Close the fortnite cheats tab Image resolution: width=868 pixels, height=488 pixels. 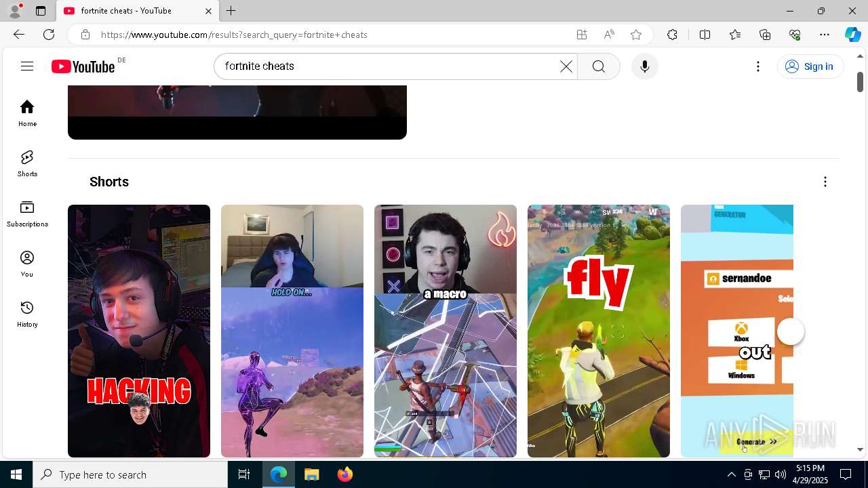[208, 11]
